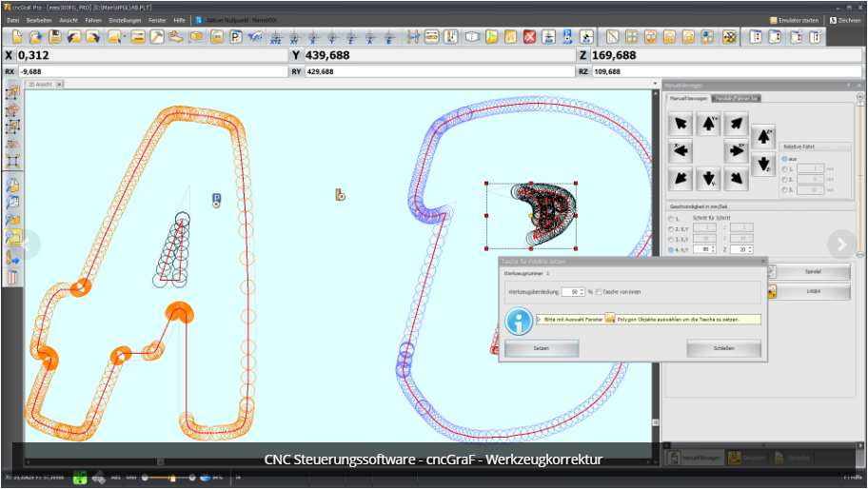Open the Ansicht menu

69,21
